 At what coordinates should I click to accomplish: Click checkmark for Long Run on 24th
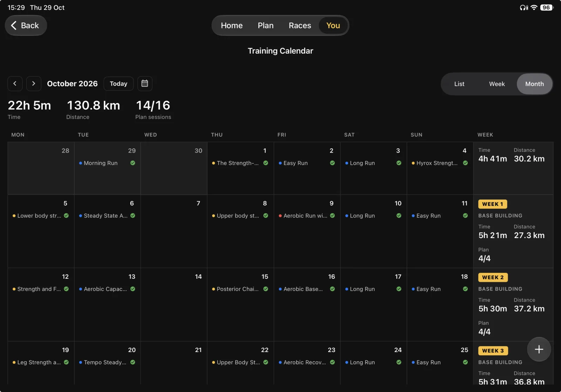[x=399, y=362]
